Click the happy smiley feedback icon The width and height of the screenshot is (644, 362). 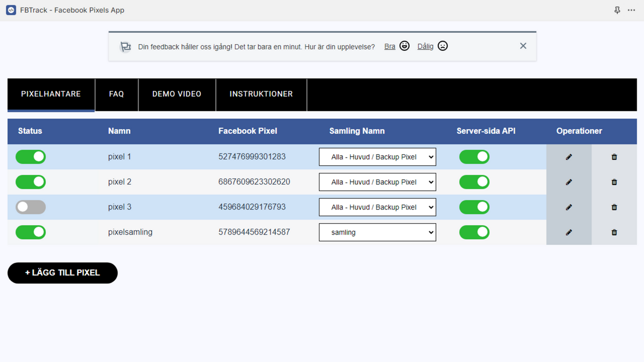(x=405, y=46)
